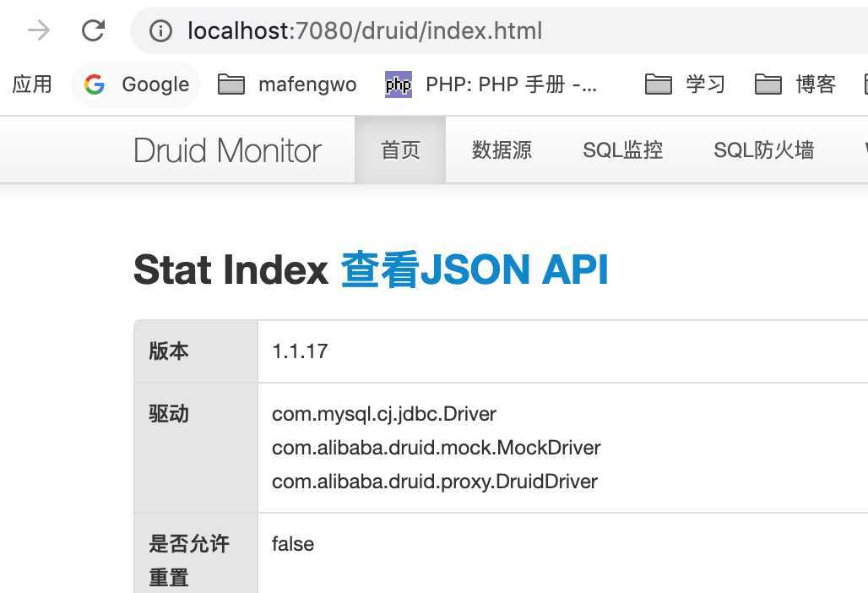
Task: Select the 版本 row label
Action: [169, 351]
